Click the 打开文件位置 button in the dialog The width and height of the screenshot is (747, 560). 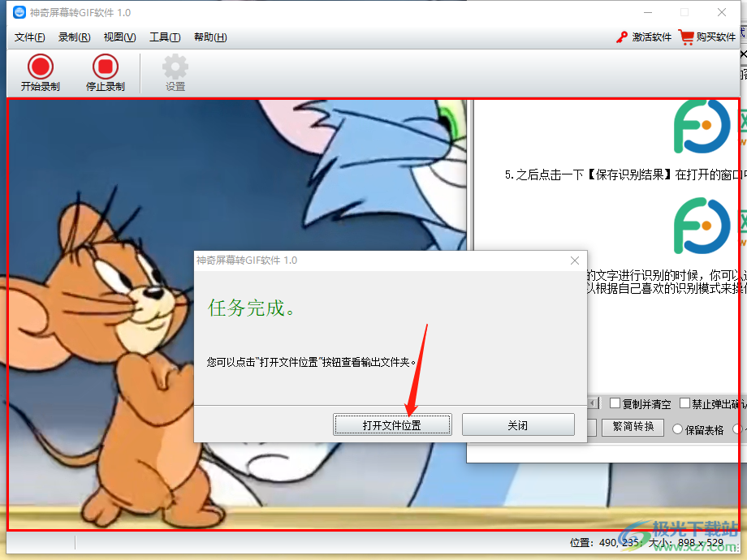pyautogui.click(x=392, y=424)
